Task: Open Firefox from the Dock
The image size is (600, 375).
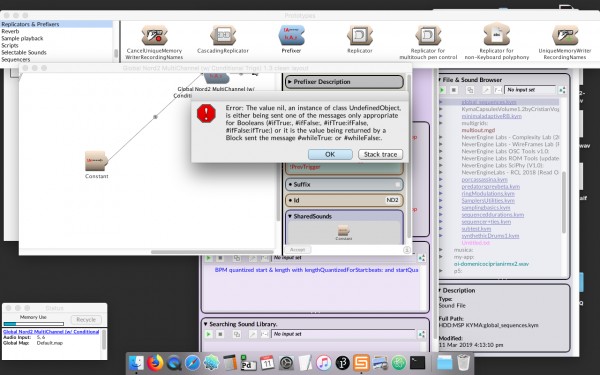Action: pos(155,363)
